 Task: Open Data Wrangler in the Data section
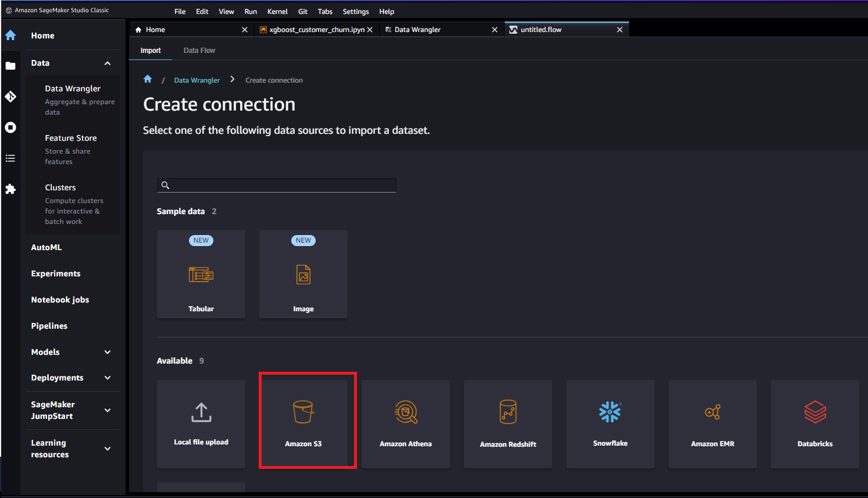[x=73, y=88]
